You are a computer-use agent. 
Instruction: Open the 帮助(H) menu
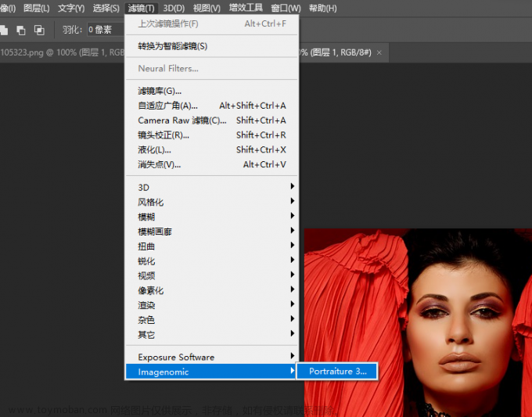[322, 8]
